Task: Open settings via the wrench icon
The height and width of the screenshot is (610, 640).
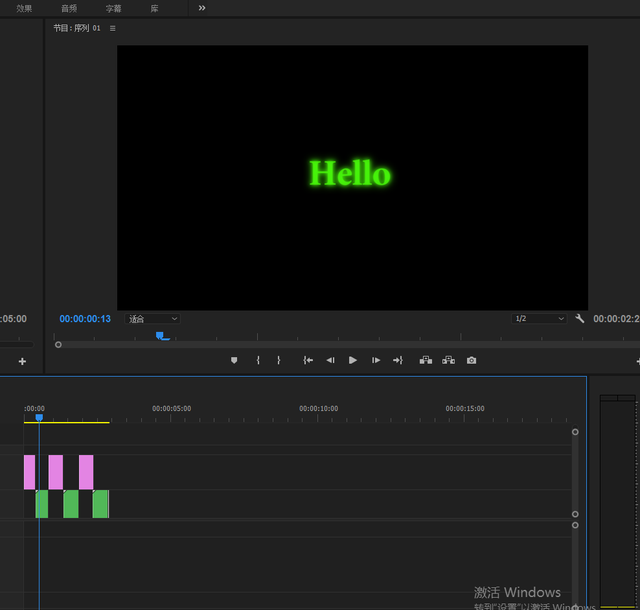Action: point(580,319)
